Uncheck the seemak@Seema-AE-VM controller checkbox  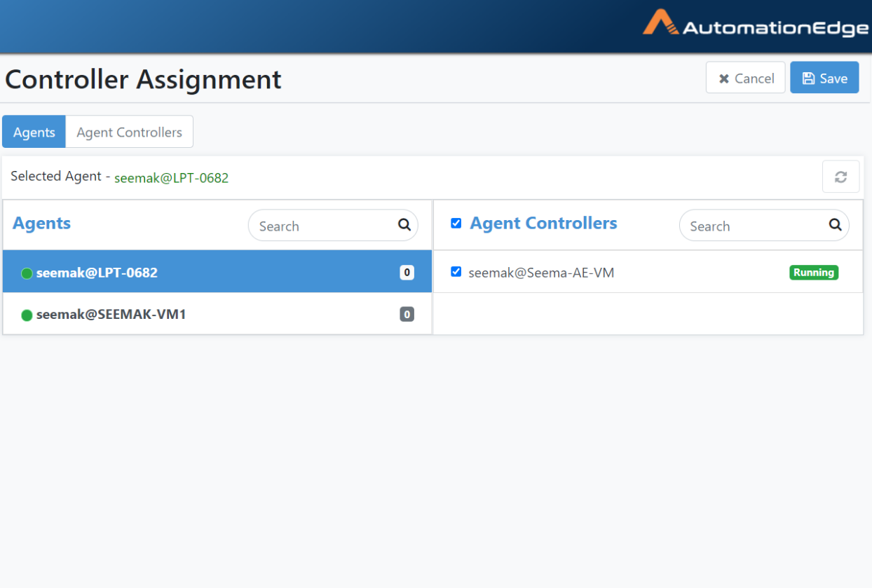tap(456, 272)
